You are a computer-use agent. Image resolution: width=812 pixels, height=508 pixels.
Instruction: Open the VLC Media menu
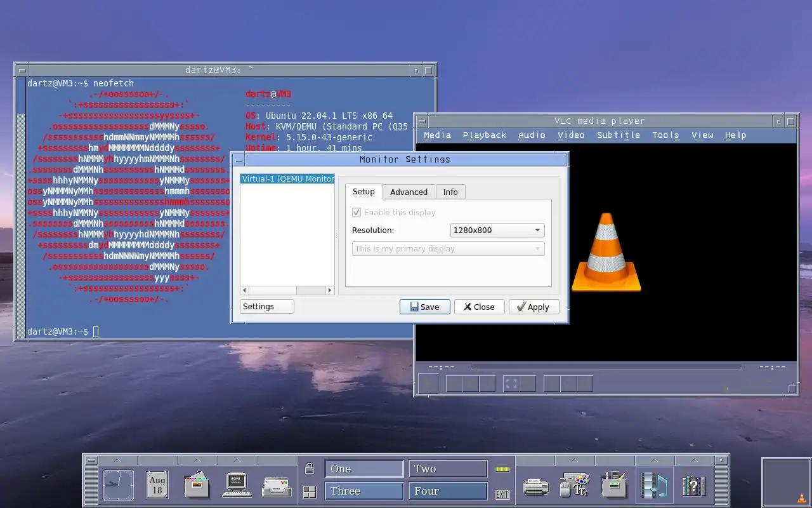coord(437,135)
